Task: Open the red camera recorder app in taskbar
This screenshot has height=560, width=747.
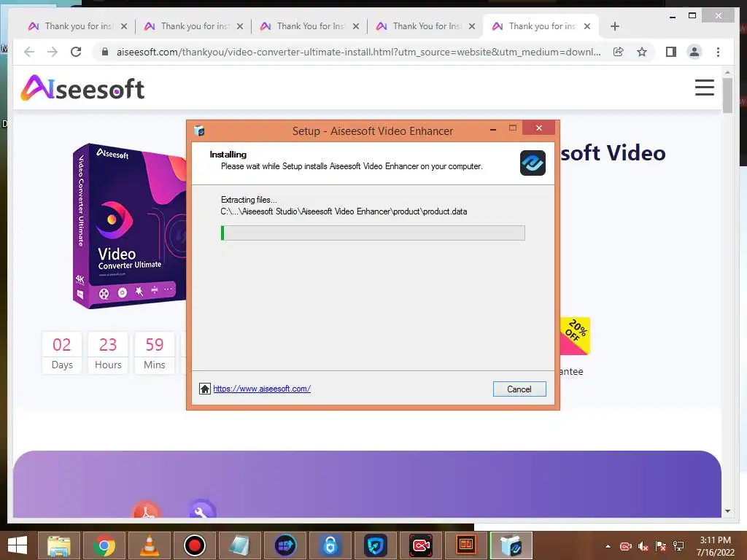Action: tap(421, 545)
